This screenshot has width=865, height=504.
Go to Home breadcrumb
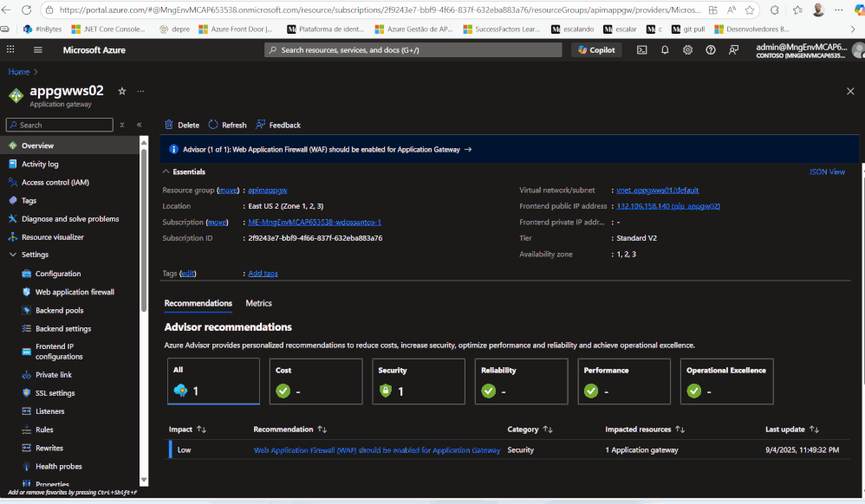[19, 72]
